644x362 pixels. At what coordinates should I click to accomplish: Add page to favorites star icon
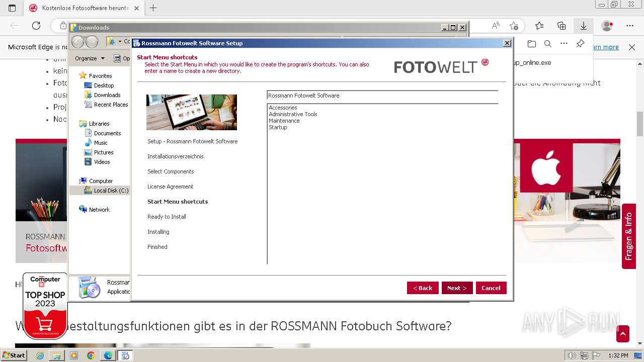tap(514, 26)
